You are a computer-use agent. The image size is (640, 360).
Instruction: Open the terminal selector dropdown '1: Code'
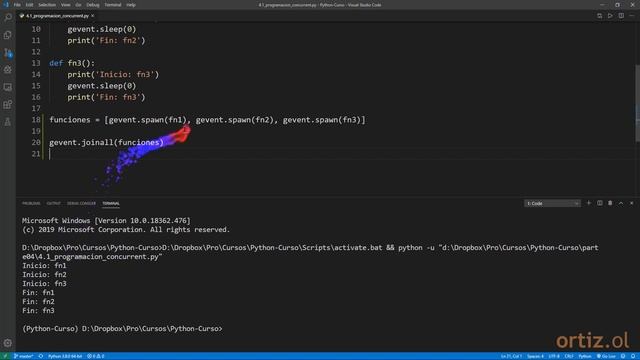coord(552,203)
